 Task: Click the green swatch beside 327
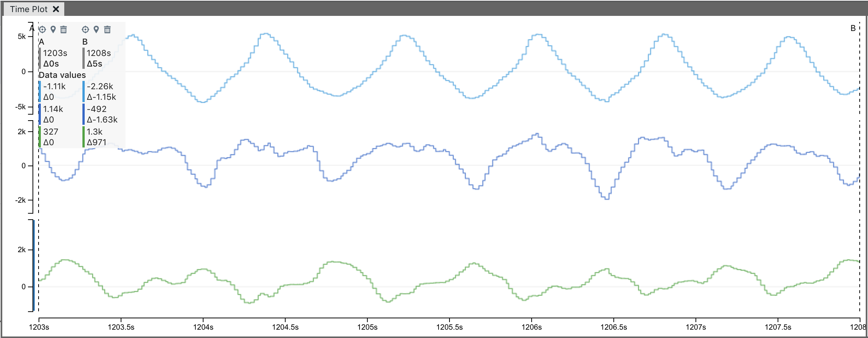tap(40, 137)
